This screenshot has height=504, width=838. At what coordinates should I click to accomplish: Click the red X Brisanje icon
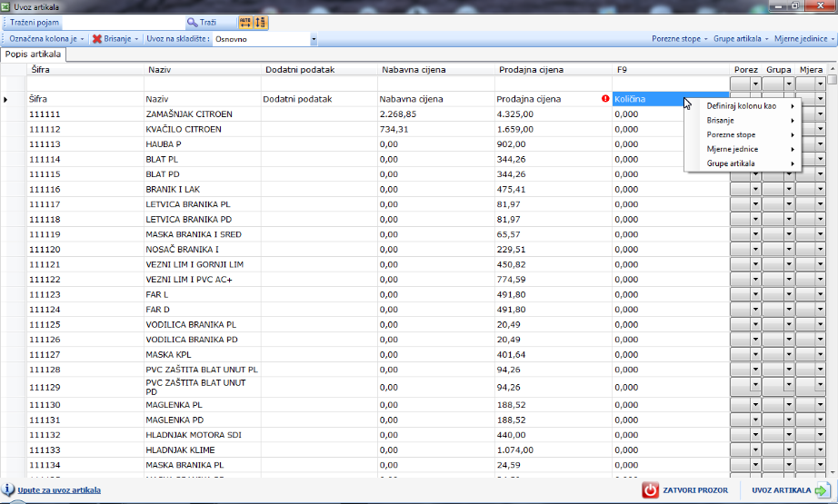coord(96,39)
